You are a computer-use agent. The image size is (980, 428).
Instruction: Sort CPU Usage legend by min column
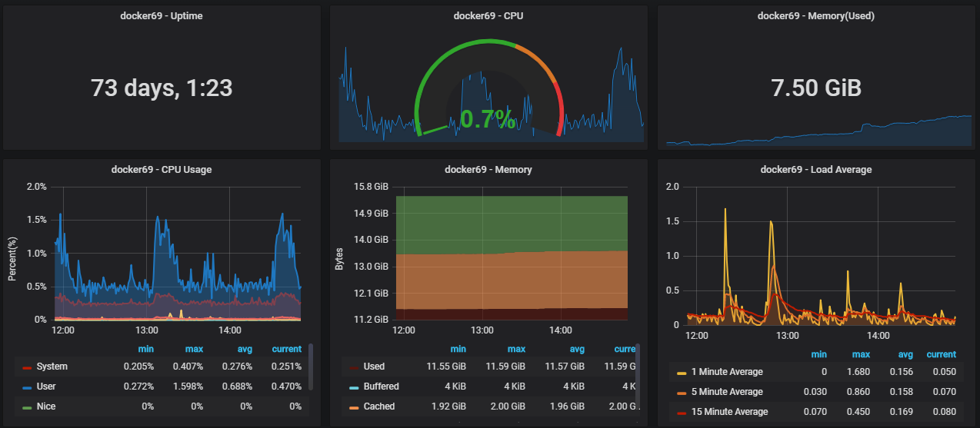click(x=147, y=349)
